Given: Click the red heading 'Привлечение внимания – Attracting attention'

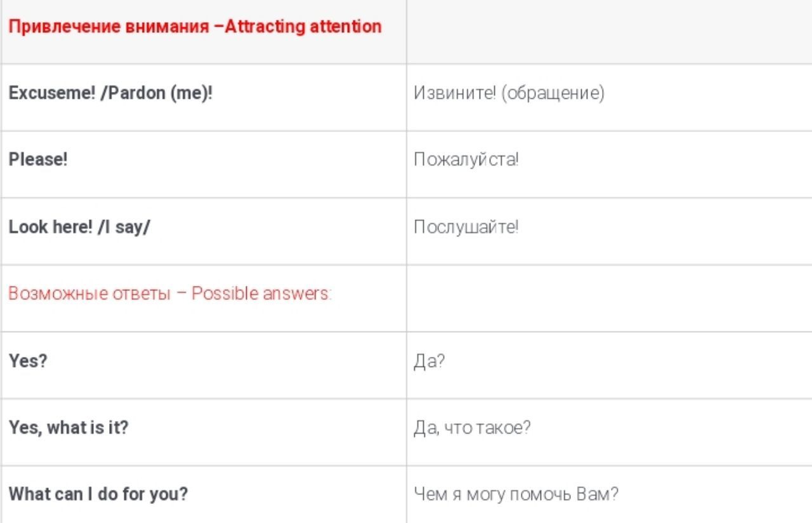Looking at the screenshot, I should pos(195,27).
